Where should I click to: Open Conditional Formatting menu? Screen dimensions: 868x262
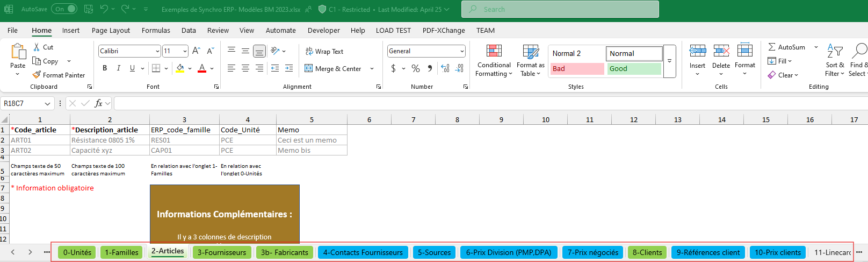point(494,61)
